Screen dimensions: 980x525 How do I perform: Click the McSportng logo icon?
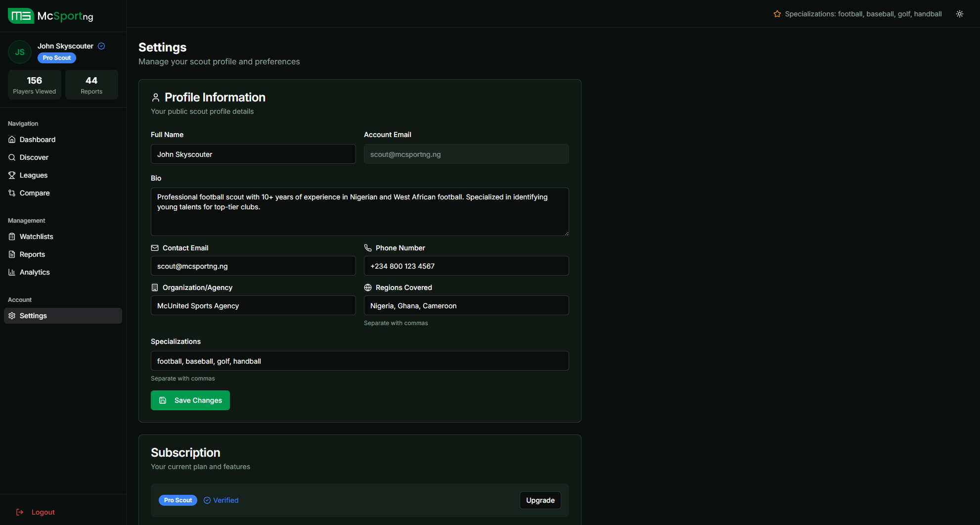[x=21, y=16]
